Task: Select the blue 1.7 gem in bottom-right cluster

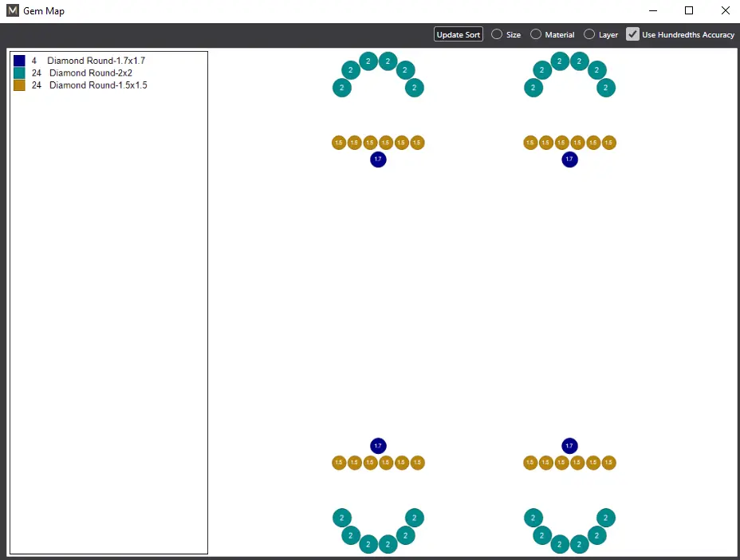Action: point(569,446)
